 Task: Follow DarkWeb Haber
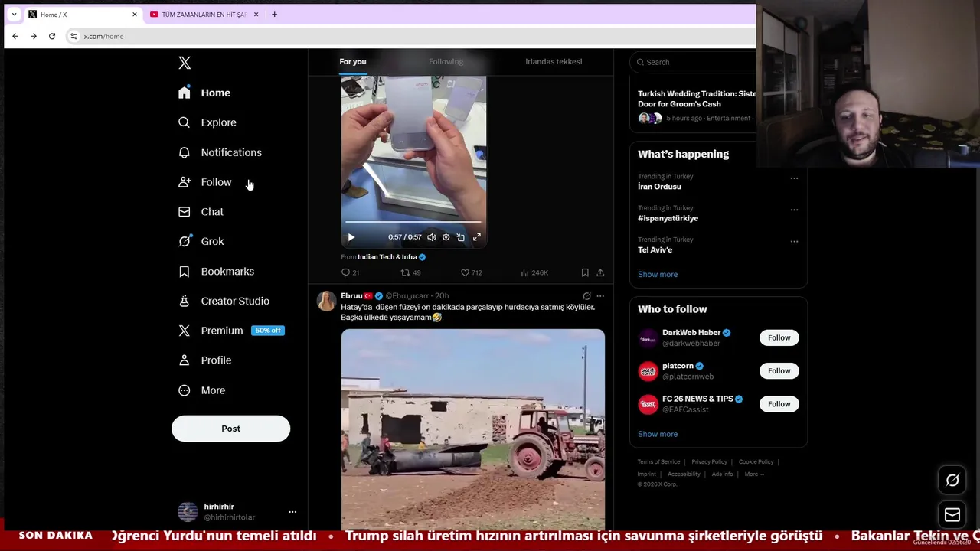pyautogui.click(x=779, y=337)
